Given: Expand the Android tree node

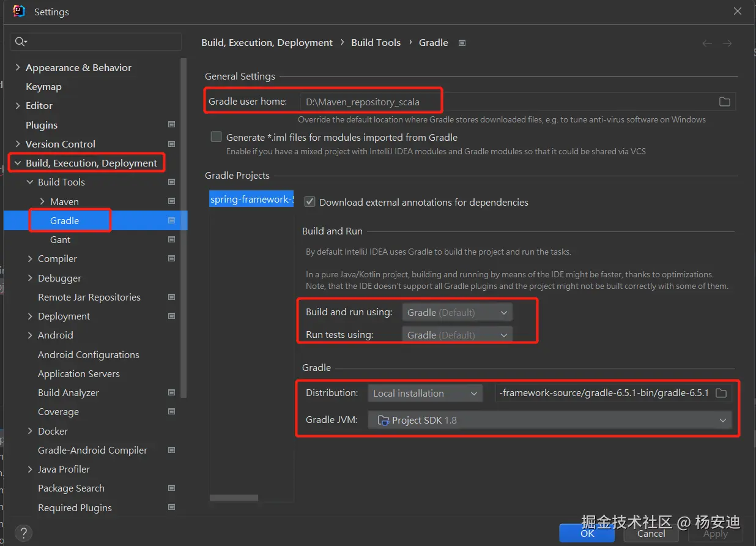Looking at the screenshot, I should click(30, 335).
